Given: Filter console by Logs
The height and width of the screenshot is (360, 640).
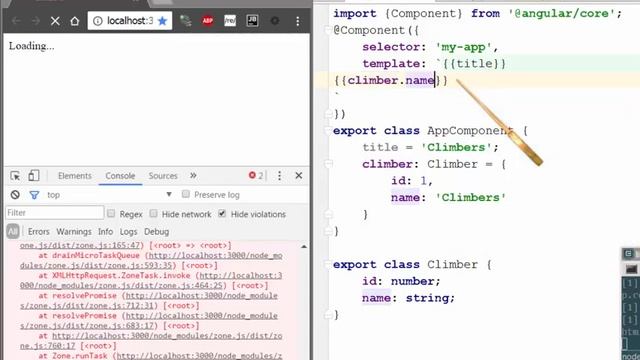Looking at the screenshot, I should pyautogui.click(x=128, y=231).
